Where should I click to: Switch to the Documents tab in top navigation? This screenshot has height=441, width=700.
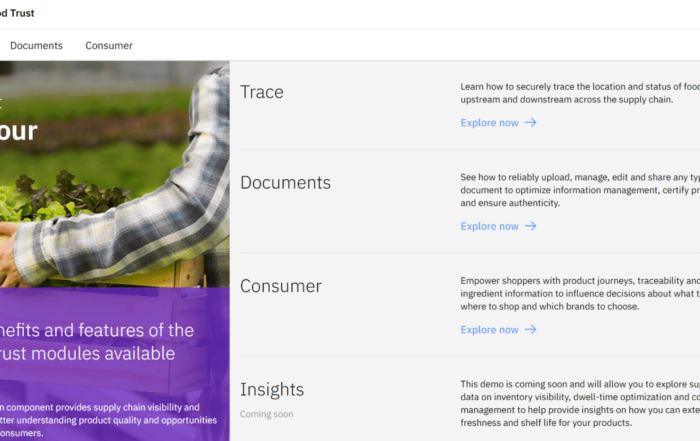pos(36,45)
